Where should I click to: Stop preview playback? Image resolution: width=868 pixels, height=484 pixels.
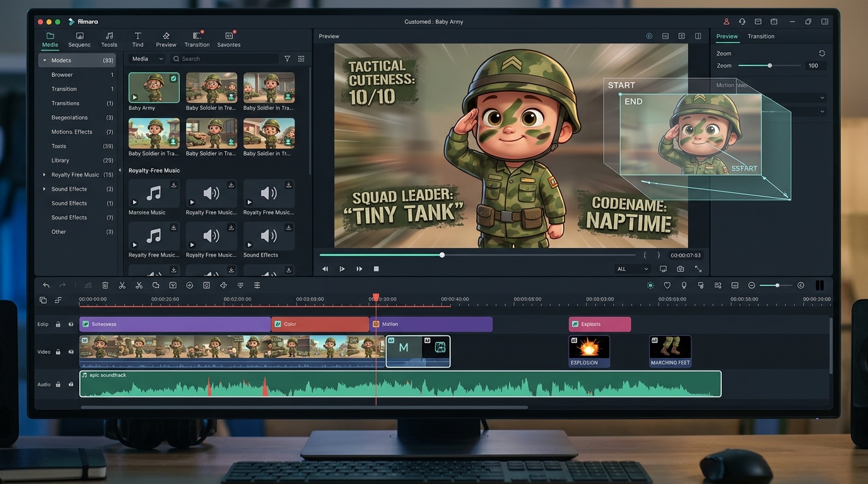[377, 269]
